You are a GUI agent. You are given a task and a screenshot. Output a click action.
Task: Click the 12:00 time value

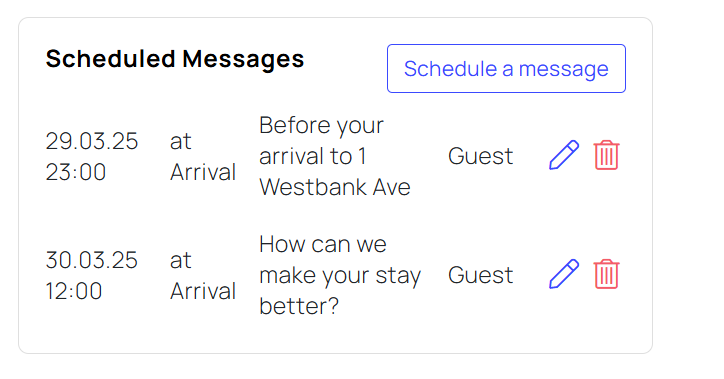(74, 291)
